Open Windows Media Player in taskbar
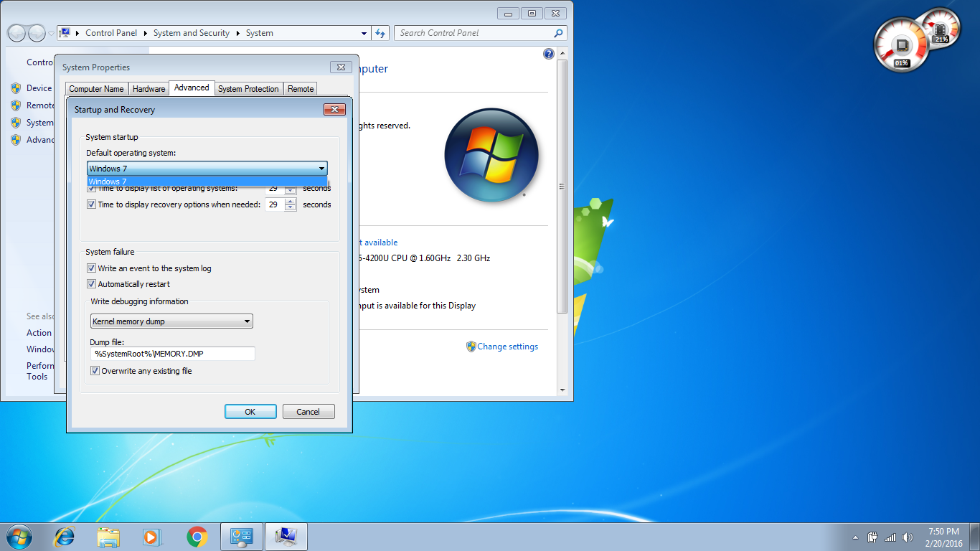The height and width of the screenshot is (551, 980). click(151, 537)
